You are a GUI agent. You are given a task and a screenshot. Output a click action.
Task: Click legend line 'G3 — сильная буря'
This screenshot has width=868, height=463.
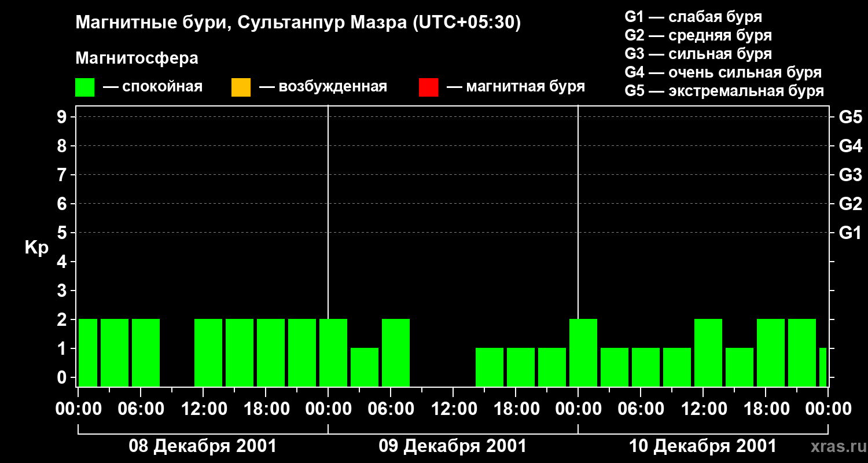[x=698, y=54]
